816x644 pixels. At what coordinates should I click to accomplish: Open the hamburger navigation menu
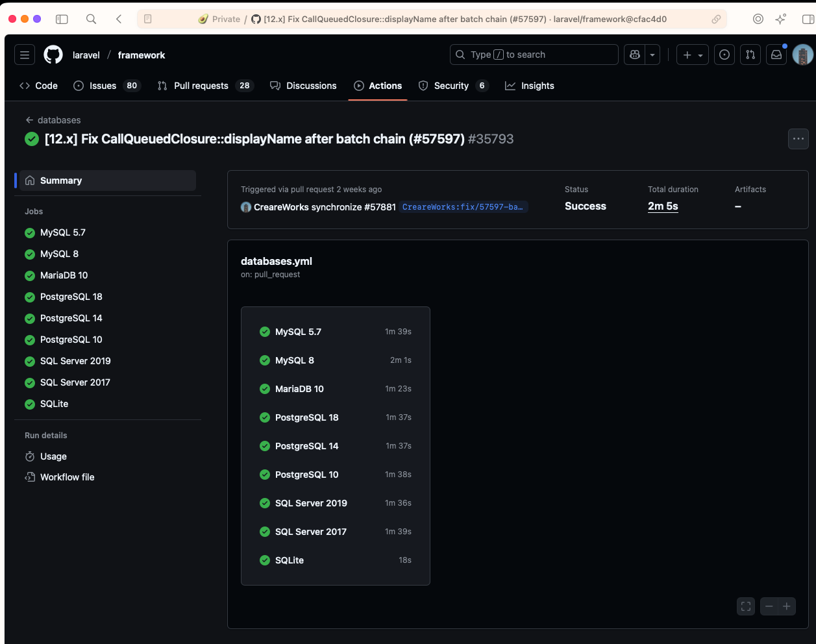25,55
